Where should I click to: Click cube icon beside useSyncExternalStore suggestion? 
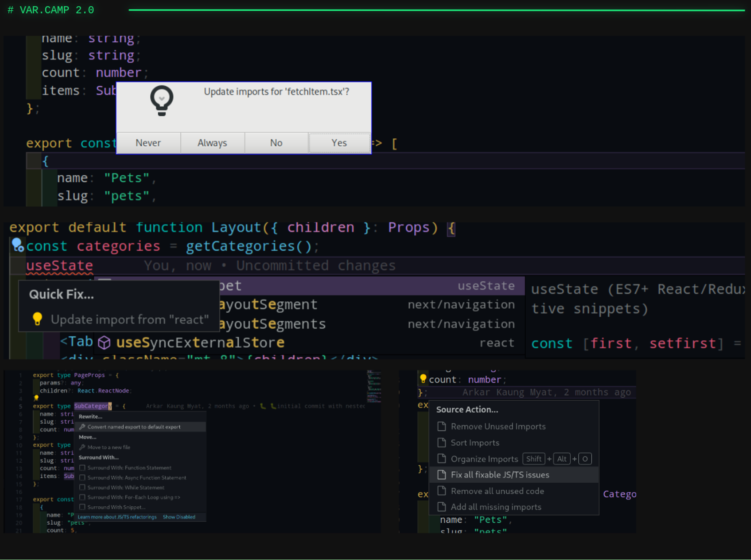pyautogui.click(x=104, y=343)
